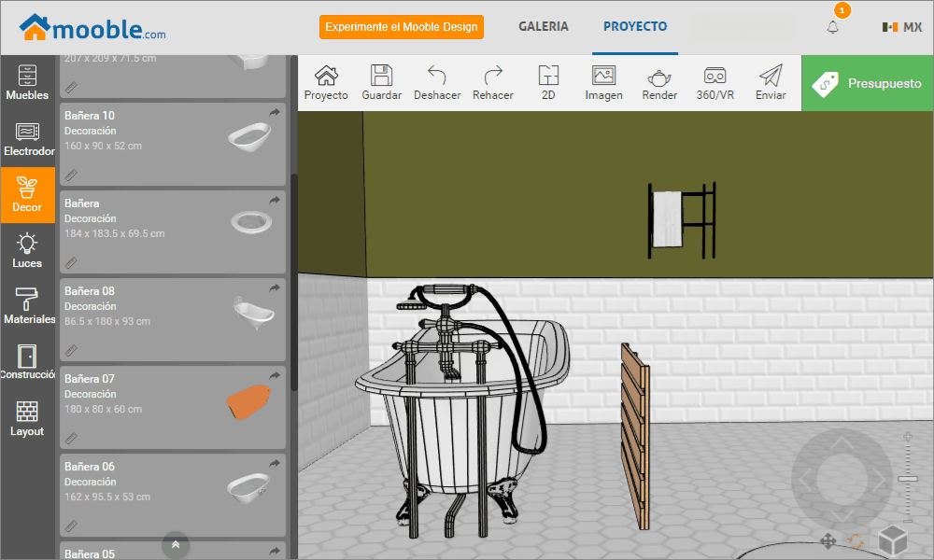The image size is (934, 560).
Task: Open ruler icon on Bañera 06 card
Action: [71, 526]
